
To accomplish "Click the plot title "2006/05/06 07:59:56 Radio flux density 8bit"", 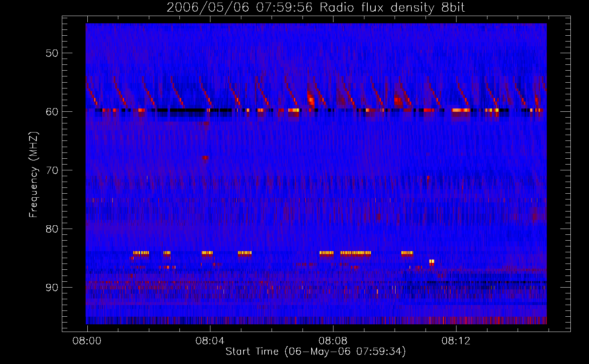I will point(316,8).
